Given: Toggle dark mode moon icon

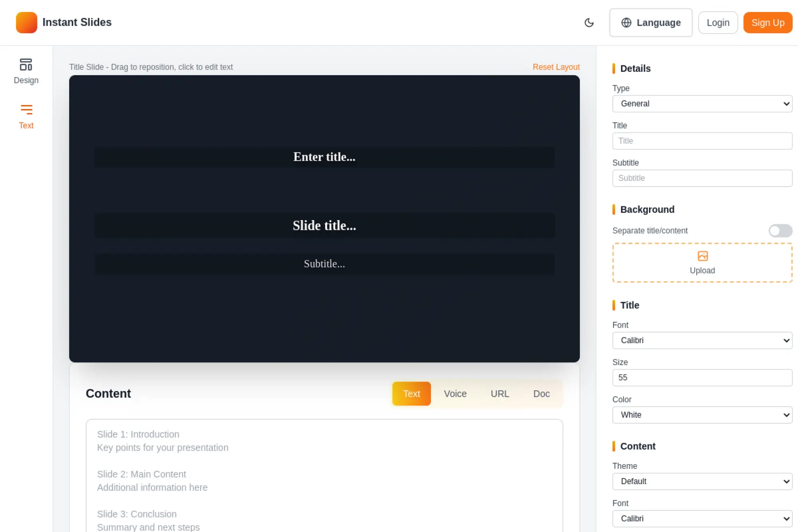Looking at the screenshot, I should [x=589, y=23].
